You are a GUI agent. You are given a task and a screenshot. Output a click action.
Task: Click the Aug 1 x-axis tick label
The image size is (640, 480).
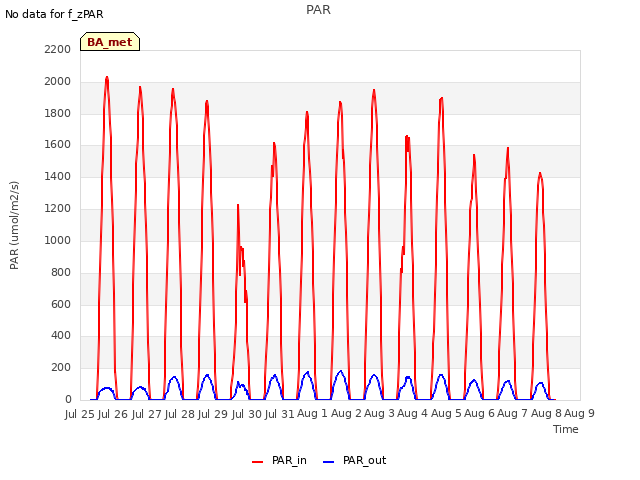313,413
